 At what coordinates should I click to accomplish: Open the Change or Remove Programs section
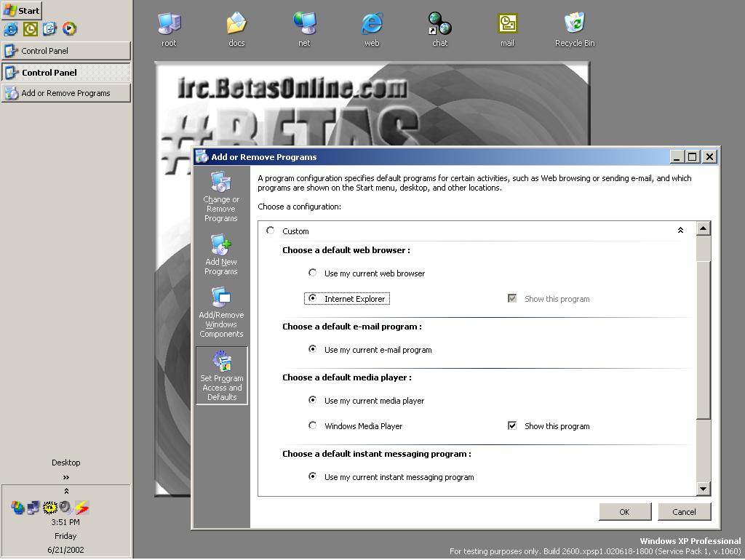(221, 197)
